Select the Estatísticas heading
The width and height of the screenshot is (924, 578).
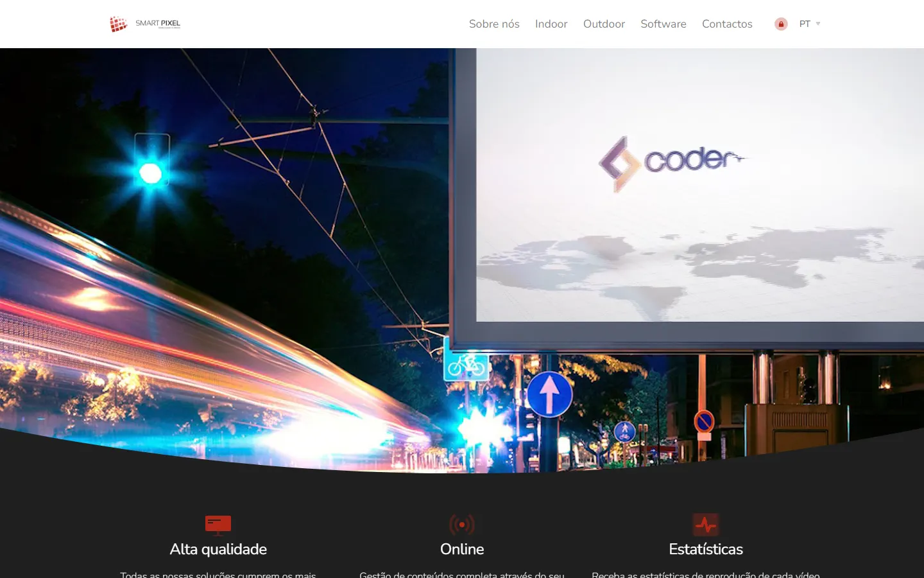pos(706,549)
